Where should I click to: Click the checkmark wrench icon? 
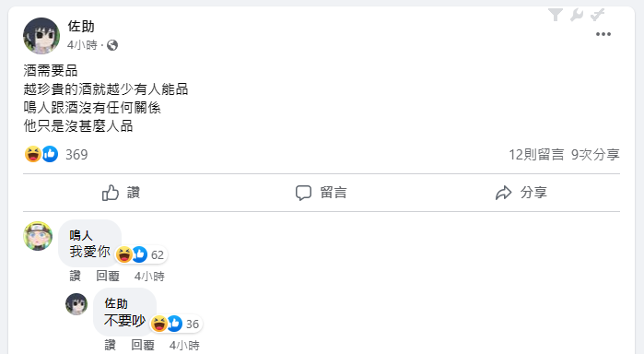click(x=598, y=15)
